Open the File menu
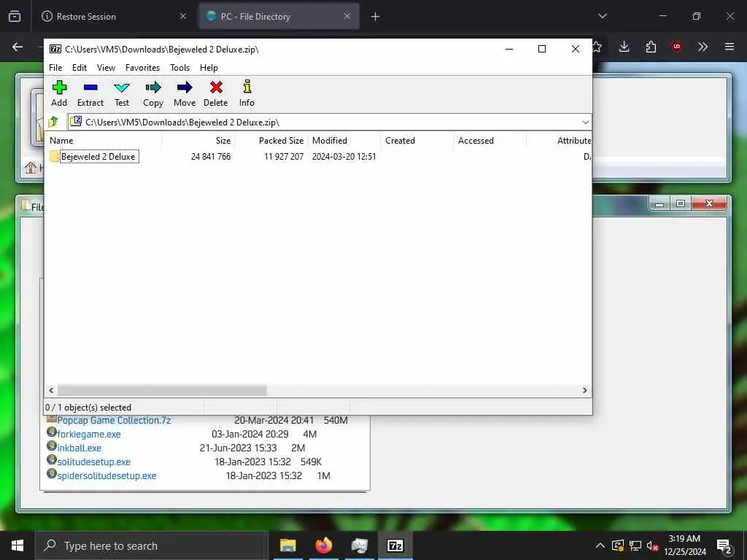Image resolution: width=747 pixels, height=560 pixels. coord(55,68)
